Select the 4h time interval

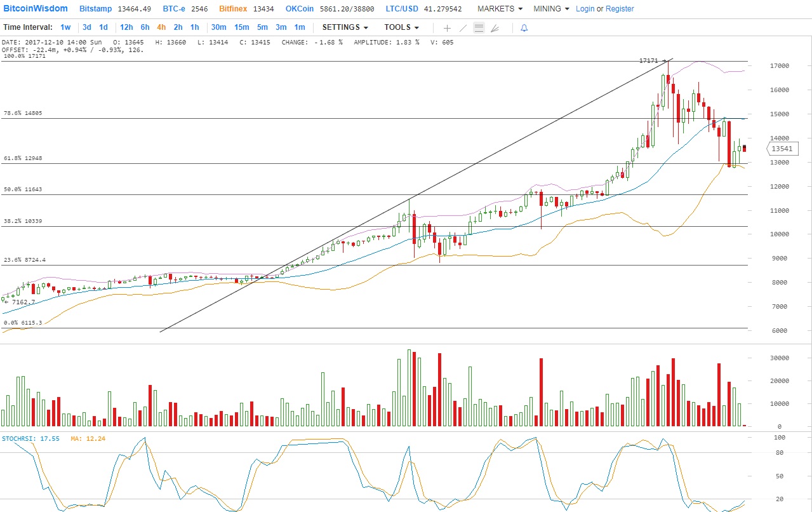(161, 27)
